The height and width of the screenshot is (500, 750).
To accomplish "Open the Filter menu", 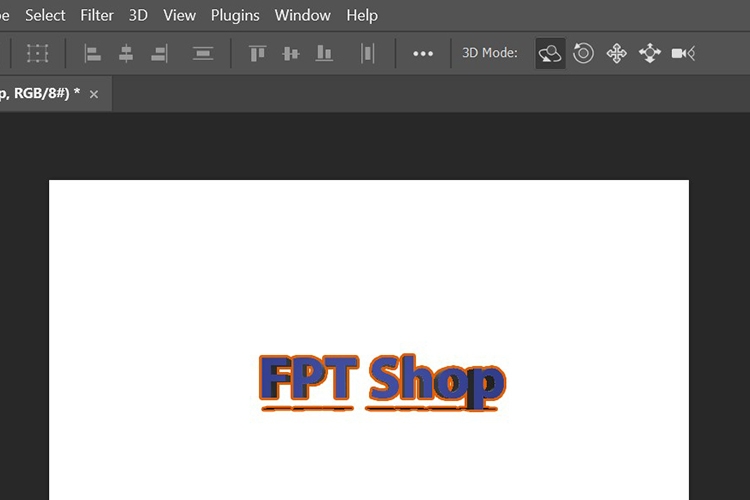I will pyautogui.click(x=97, y=15).
